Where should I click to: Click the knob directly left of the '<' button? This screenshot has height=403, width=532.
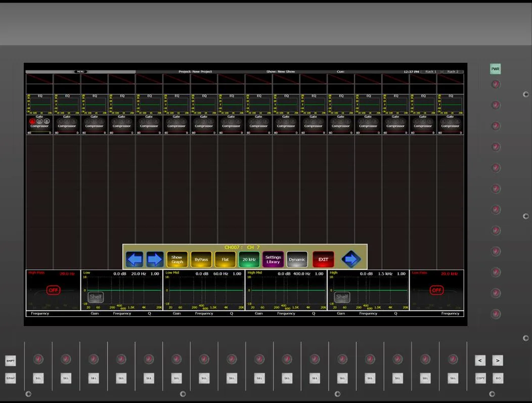click(453, 359)
